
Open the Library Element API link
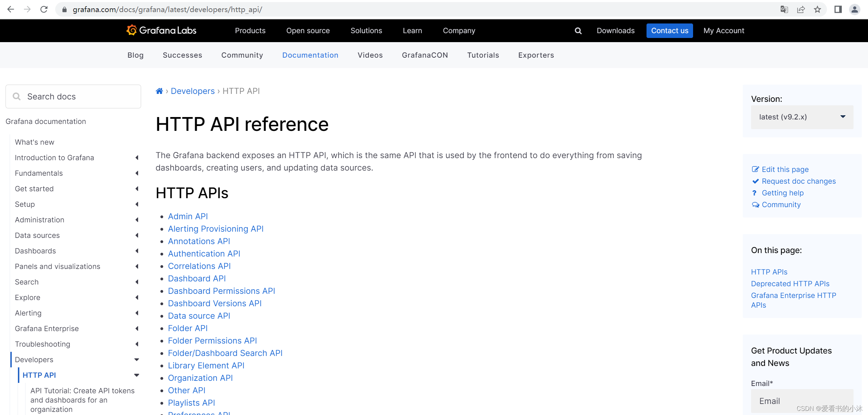[206, 366]
